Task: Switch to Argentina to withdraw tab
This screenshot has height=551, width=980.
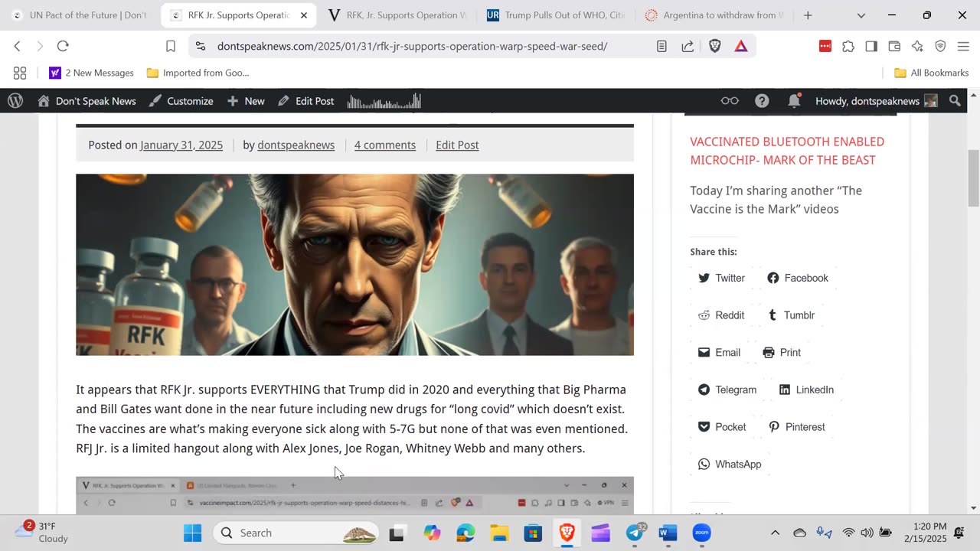Action: coord(715,15)
